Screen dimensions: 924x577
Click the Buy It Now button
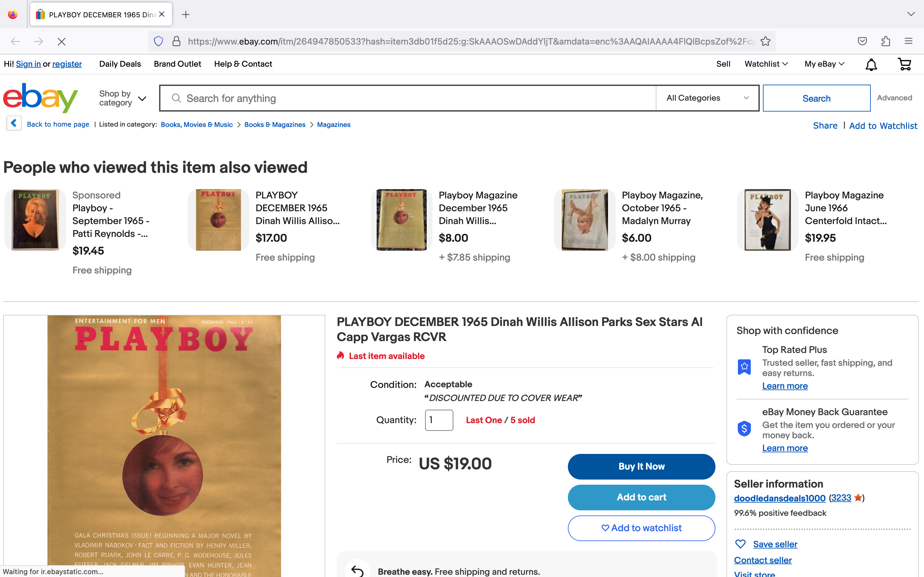[641, 466]
